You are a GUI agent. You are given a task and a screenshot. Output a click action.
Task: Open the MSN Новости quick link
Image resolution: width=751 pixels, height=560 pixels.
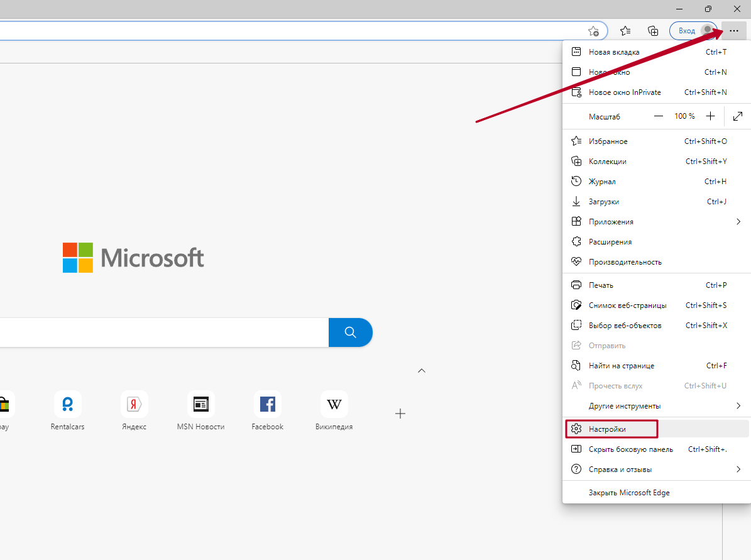[x=200, y=411]
